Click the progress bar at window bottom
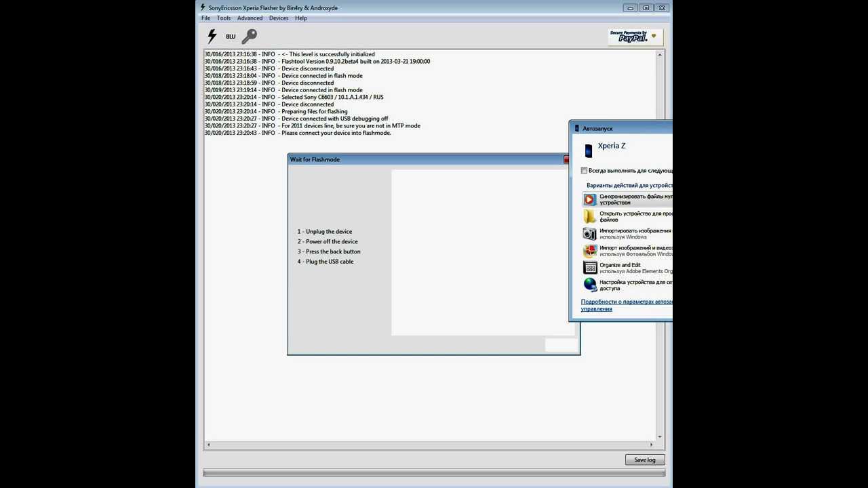The width and height of the screenshot is (868, 488). [x=434, y=473]
